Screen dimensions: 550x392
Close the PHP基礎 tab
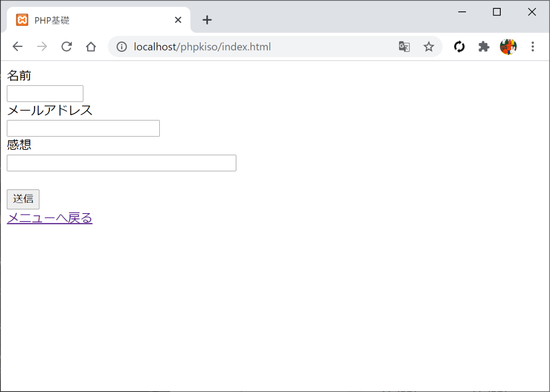pyautogui.click(x=178, y=20)
